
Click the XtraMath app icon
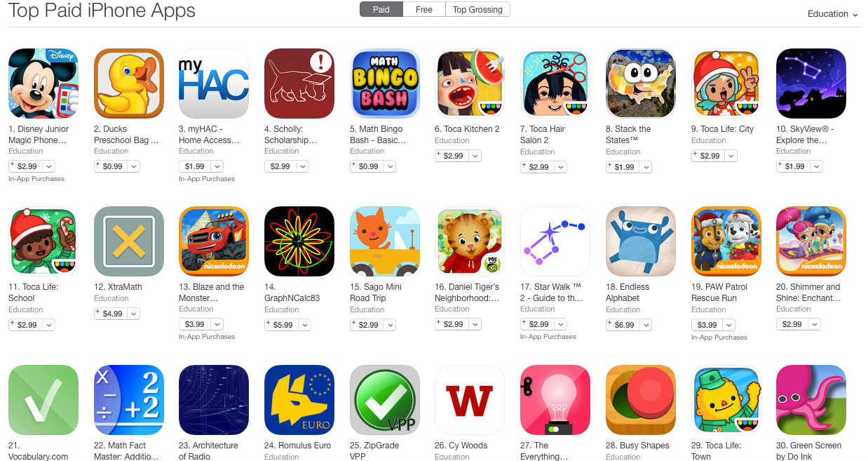(129, 241)
